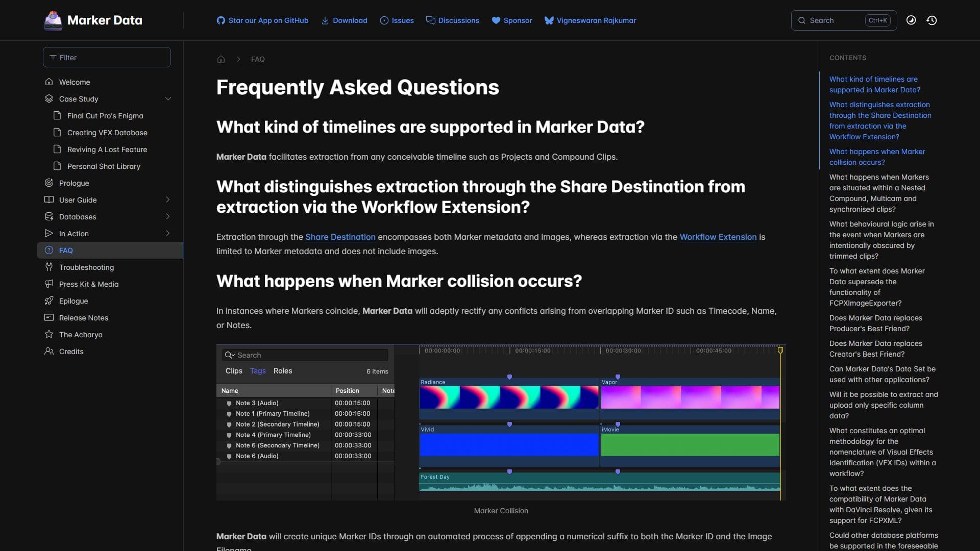The width and height of the screenshot is (980, 551).
Task: Click the Prologue target icon
Action: 49,183
